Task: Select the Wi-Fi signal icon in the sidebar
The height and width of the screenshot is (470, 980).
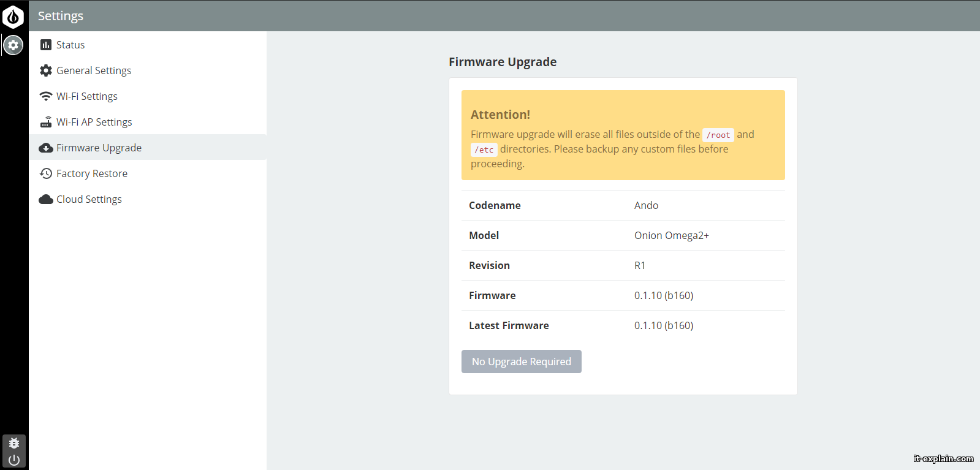Action: [46, 96]
